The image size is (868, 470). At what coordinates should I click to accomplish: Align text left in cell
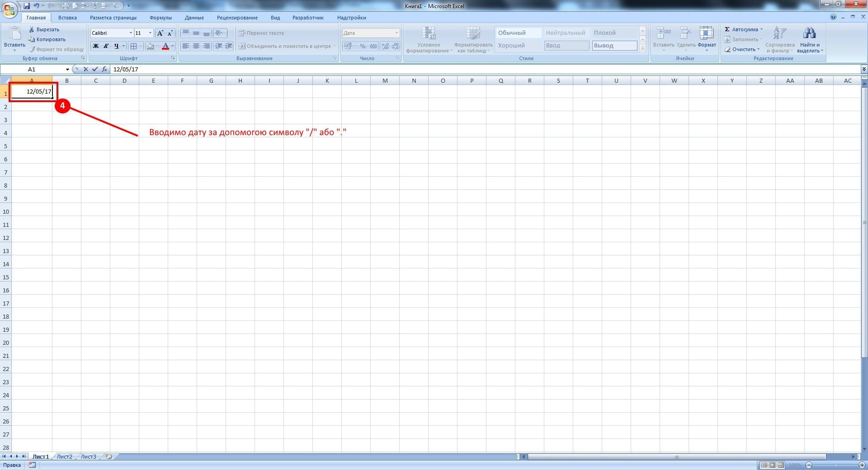(x=185, y=46)
